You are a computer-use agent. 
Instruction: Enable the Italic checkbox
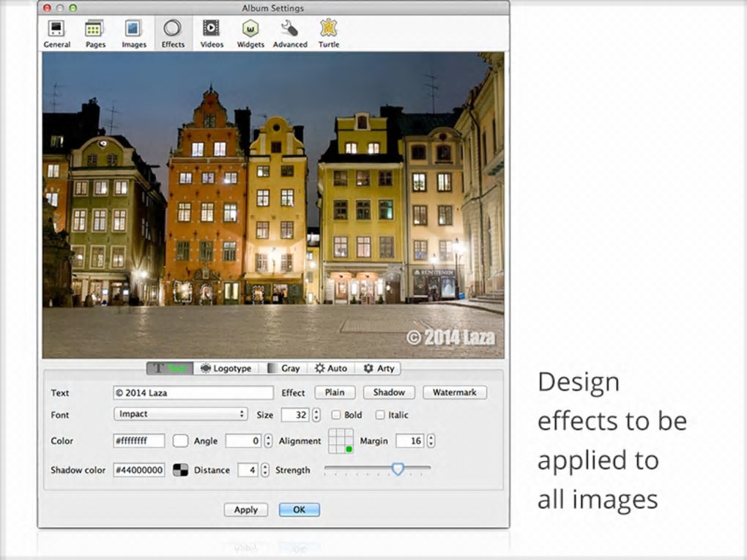(x=380, y=415)
